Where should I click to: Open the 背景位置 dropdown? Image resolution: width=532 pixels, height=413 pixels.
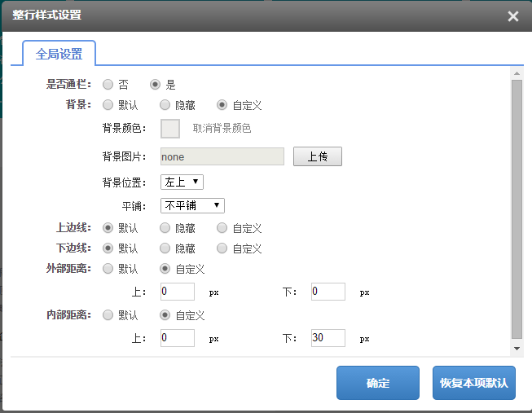pos(183,182)
